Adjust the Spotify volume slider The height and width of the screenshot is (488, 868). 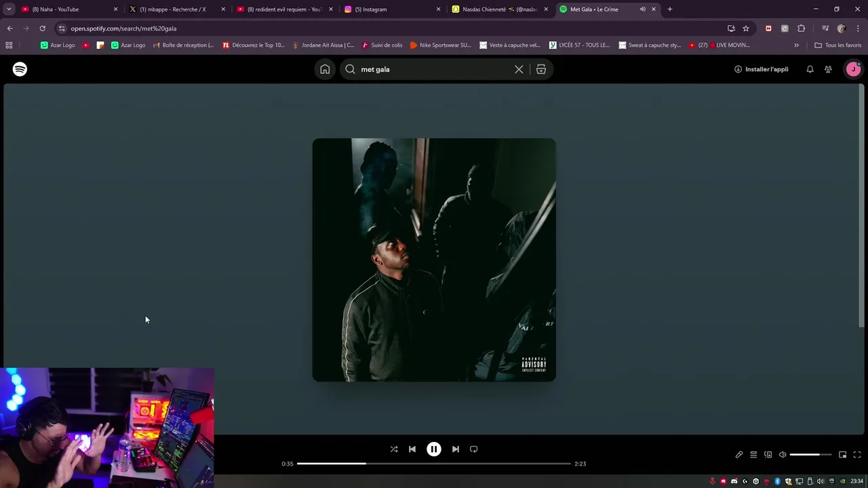coord(810,455)
